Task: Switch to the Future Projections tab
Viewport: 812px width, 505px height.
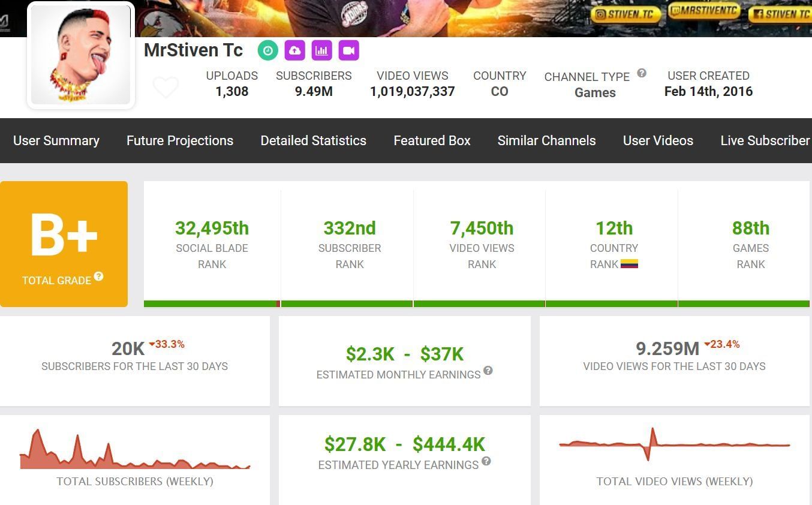Action: [x=180, y=140]
